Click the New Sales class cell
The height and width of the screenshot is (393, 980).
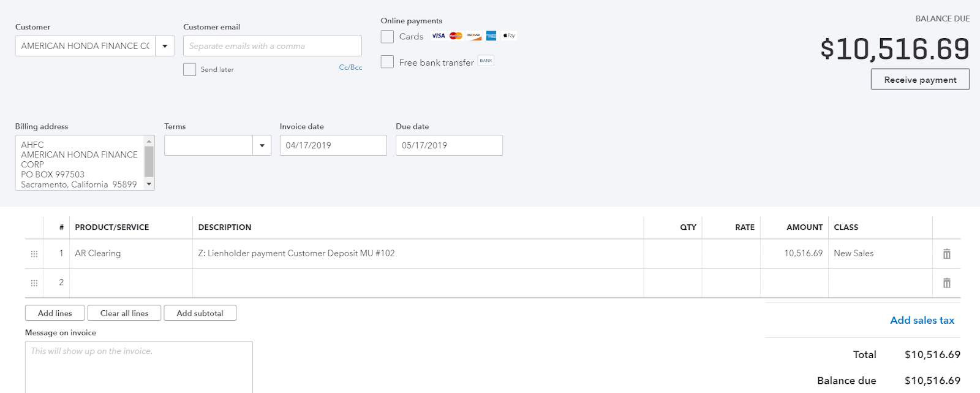click(x=880, y=254)
